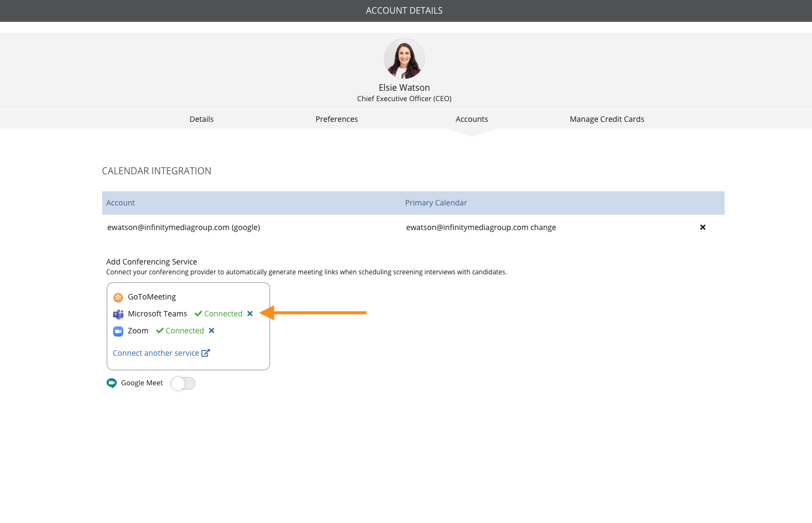The width and height of the screenshot is (812, 523).
Task: Click the Add Conferencing Service heading
Action: coord(152,262)
